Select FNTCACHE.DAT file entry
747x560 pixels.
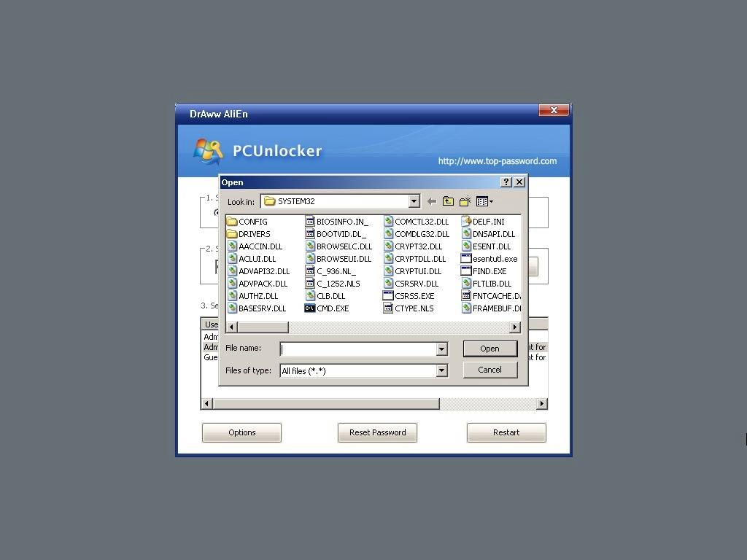click(491, 296)
